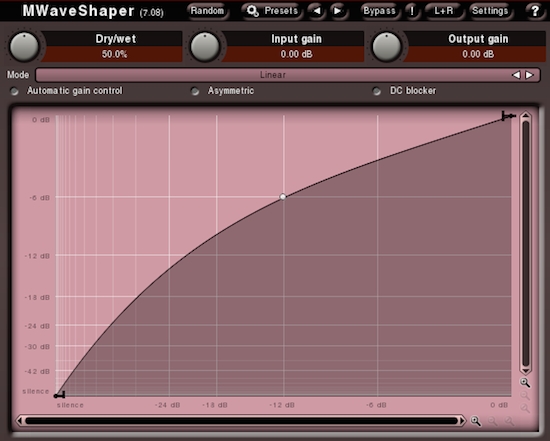Load the next preset arrow
Image resolution: width=550 pixels, height=441 pixels.
tap(337, 11)
